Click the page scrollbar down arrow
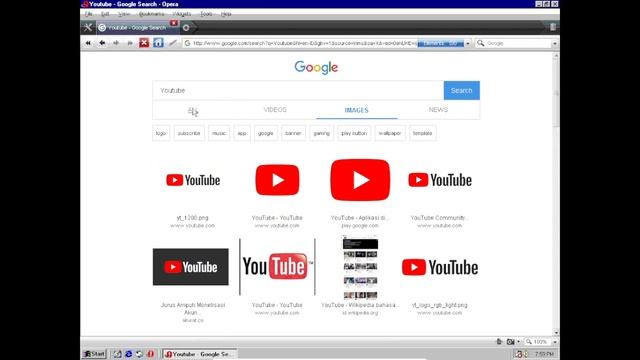The width and height of the screenshot is (640, 360). [x=556, y=332]
